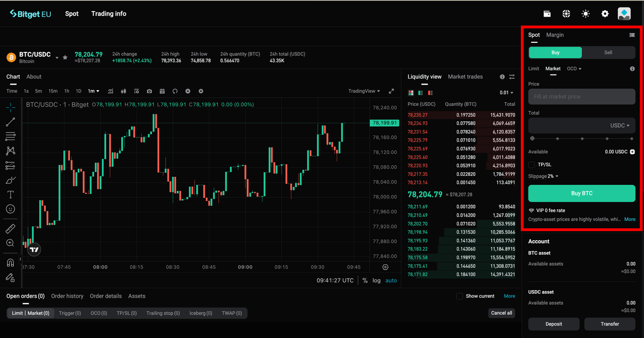Screen dimensions: 644x338
Task: Open the 0.01 price precision dropdown
Action: (x=507, y=93)
